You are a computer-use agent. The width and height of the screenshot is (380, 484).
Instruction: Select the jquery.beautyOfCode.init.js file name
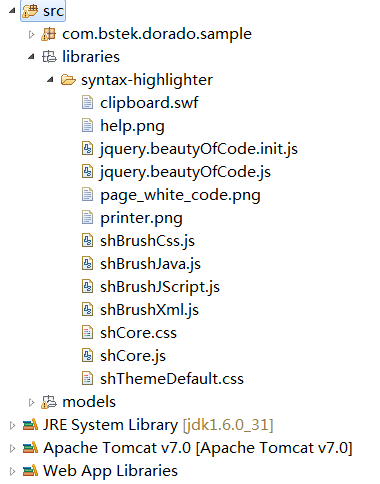point(199,149)
